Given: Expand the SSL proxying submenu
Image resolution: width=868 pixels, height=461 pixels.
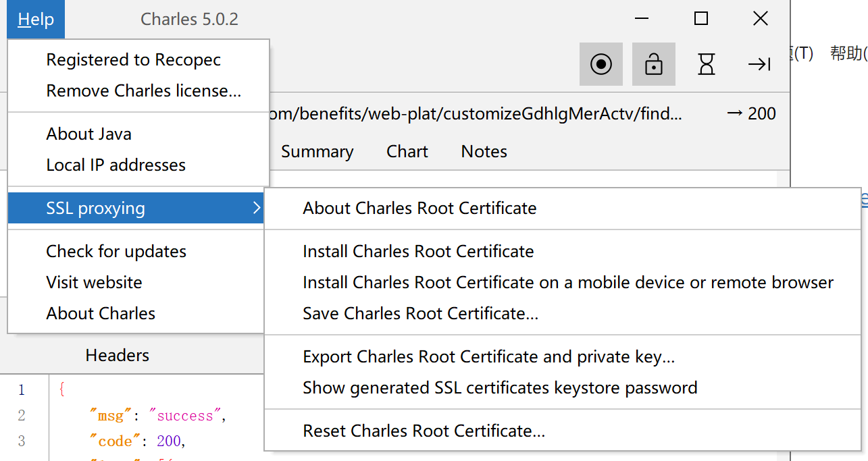Looking at the screenshot, I should (136, 208).
